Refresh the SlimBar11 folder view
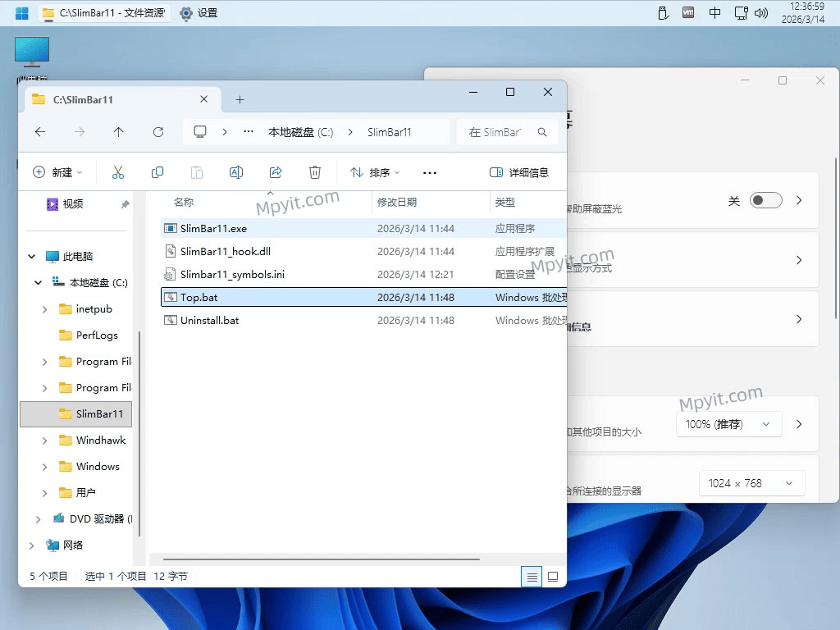Viewport: 840px width, 630px height. tap(158, 132)
